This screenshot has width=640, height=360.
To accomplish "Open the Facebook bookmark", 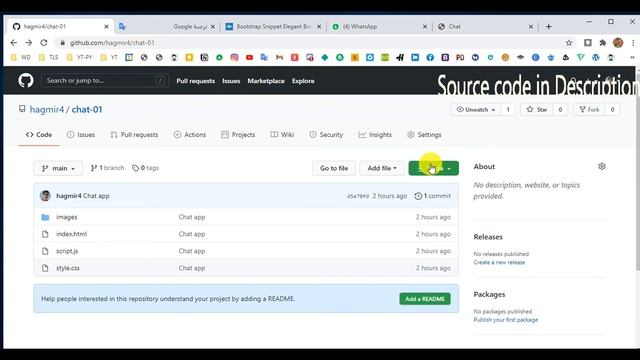I will click(430, 58).
